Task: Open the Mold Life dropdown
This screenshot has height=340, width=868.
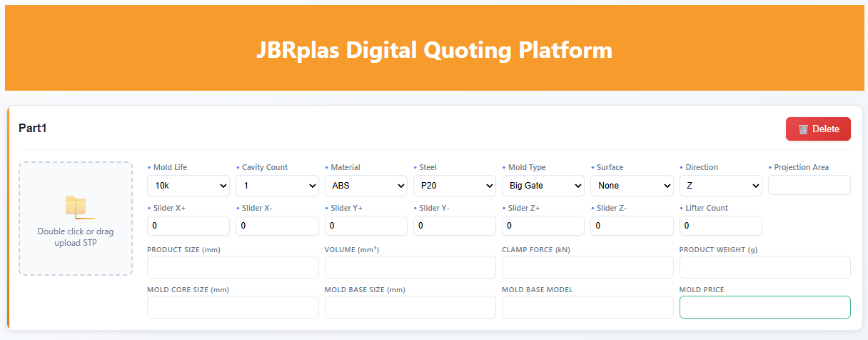Action: (x=188, y=186)
